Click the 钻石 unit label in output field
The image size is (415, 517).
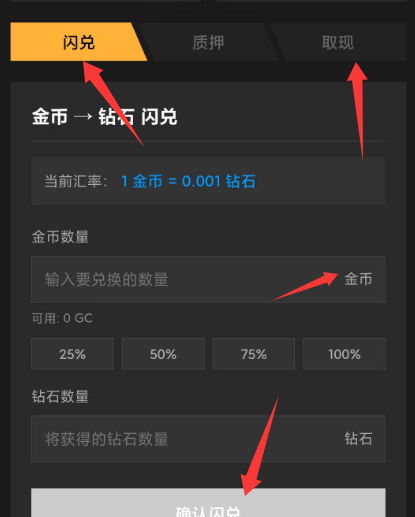point(358,439)
